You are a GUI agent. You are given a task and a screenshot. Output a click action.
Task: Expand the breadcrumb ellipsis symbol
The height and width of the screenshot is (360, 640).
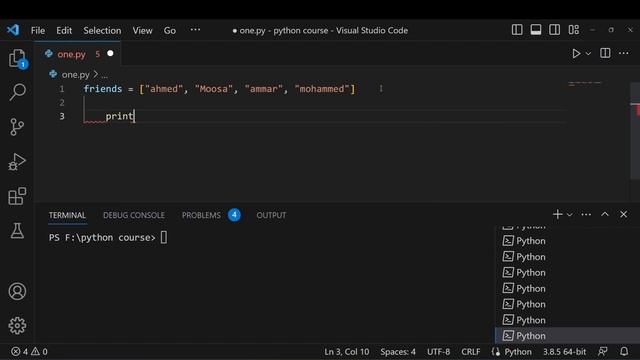(104, 75)
